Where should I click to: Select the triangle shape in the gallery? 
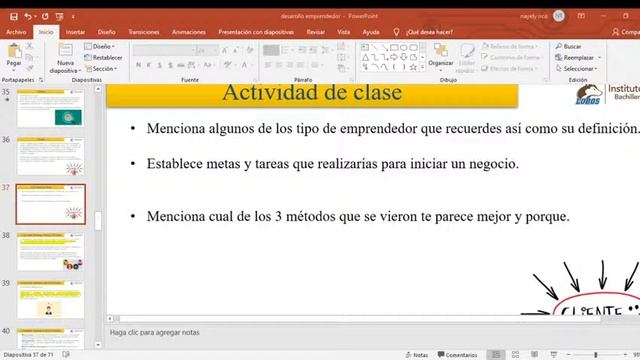[365, 57]
